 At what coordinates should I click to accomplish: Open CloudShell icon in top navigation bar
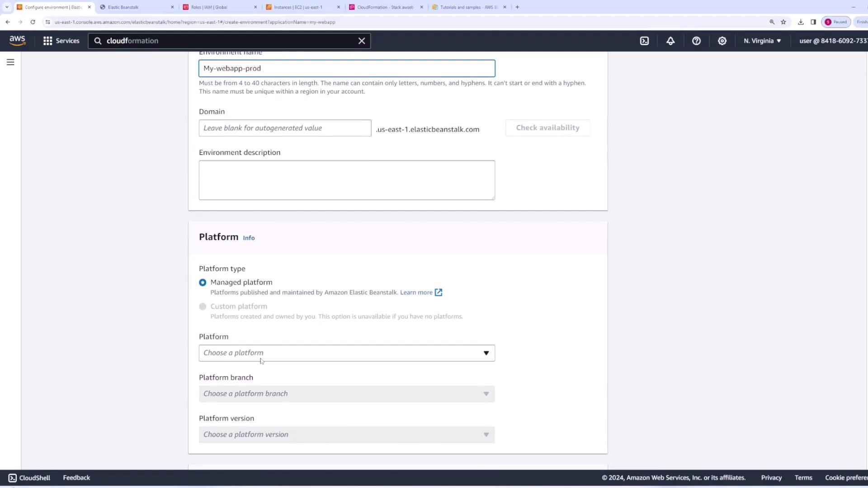click(644, 41)
